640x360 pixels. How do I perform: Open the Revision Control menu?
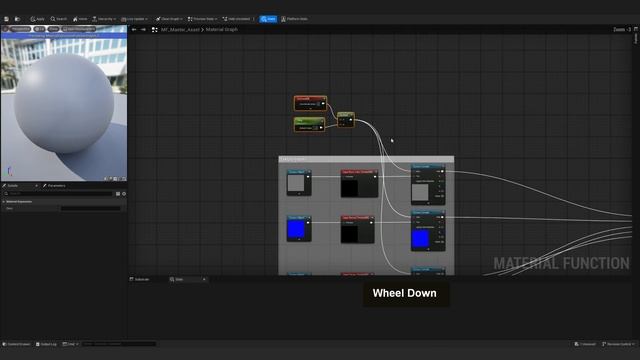618,344
